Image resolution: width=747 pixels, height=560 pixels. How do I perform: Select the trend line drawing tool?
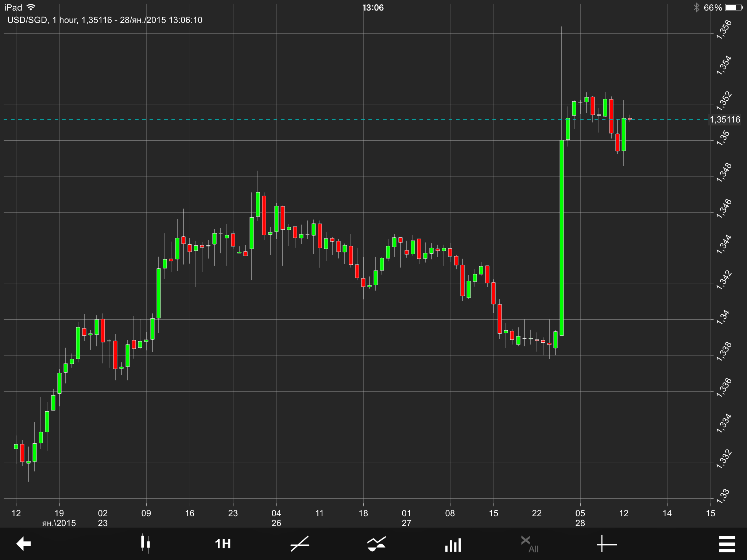pyautogui.click(x=300, y=544)
